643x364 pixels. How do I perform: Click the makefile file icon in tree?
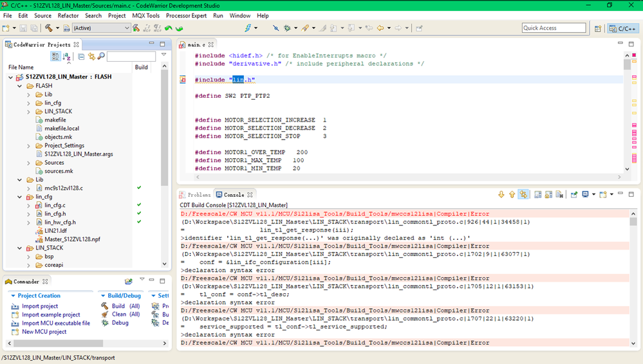coord(39,120)
